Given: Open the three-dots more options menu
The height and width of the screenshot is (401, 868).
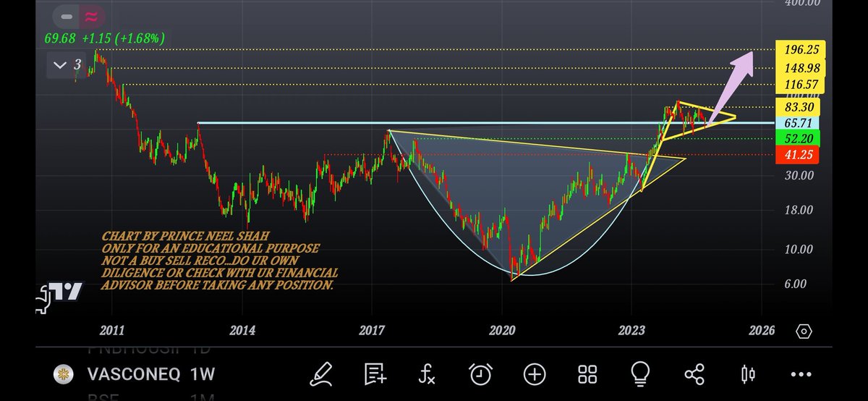Looking at the screenshot, I should coord(801,374).
